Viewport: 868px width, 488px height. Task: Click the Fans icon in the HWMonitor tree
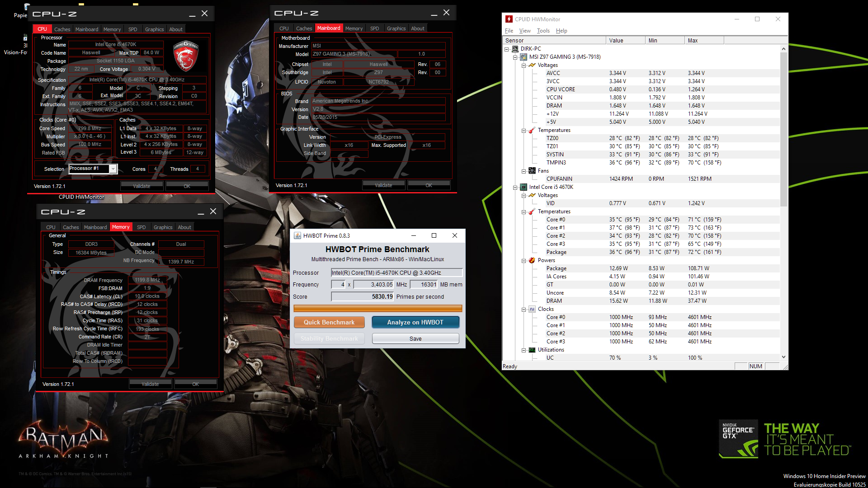[x=532, y=171]
